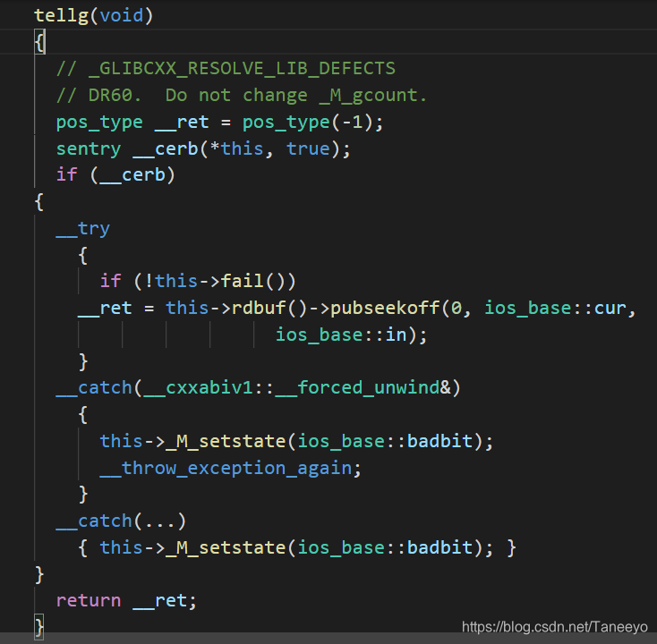Screen dimensions: 657x644
Task: Click __throw_exception_again statement
Action: coord(230,468)
